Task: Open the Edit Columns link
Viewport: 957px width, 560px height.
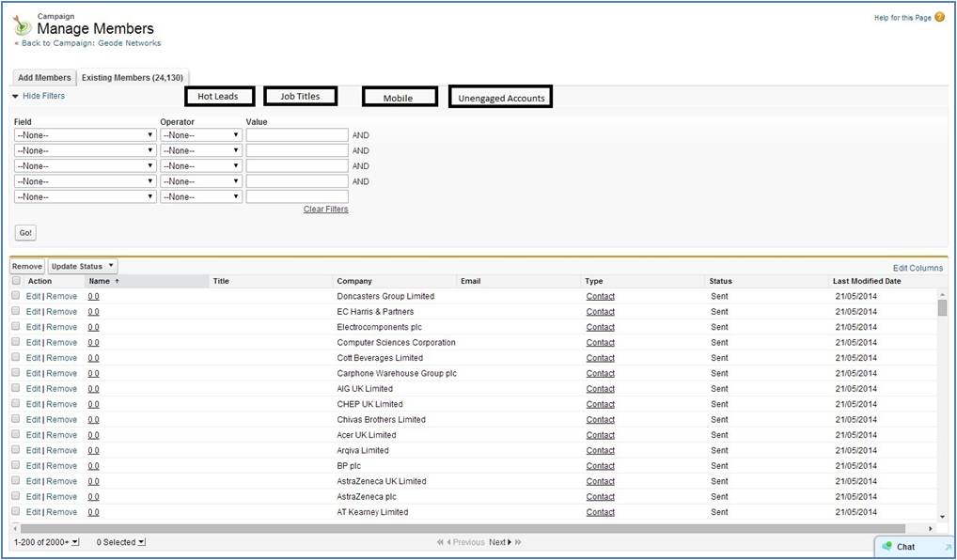Action: [x=917, y=268]
